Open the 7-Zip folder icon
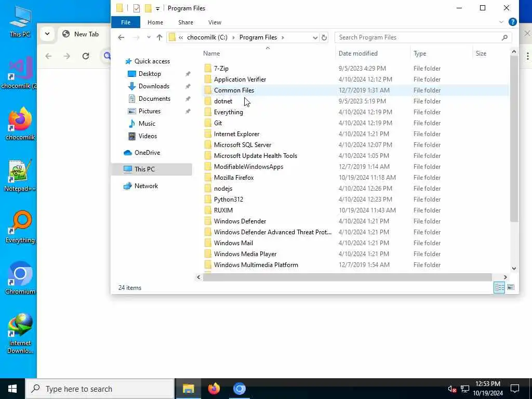 (x=208, y=69)
